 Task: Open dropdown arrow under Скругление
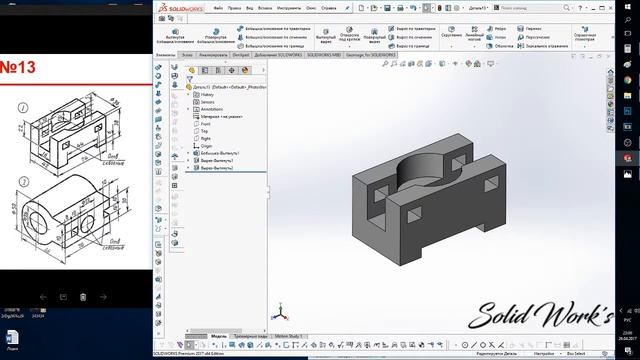[451, 47]
